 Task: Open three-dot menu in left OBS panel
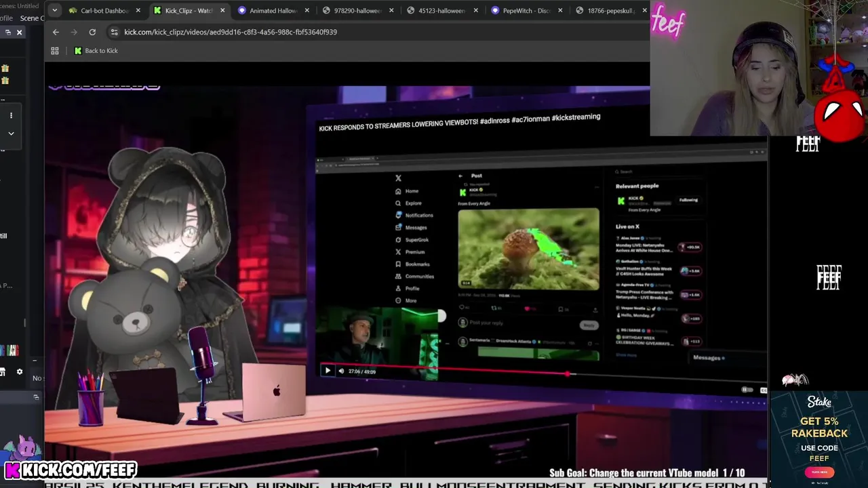click(11, 115)
